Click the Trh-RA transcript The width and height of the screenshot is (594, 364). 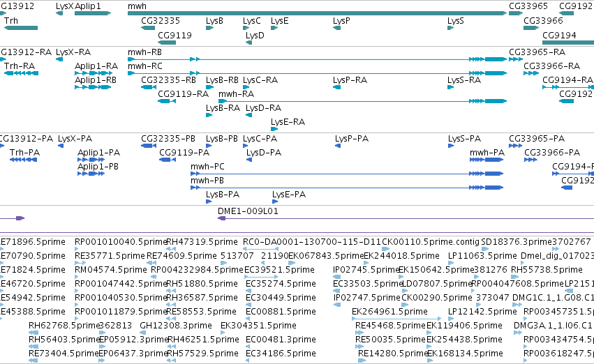[21, 73]
